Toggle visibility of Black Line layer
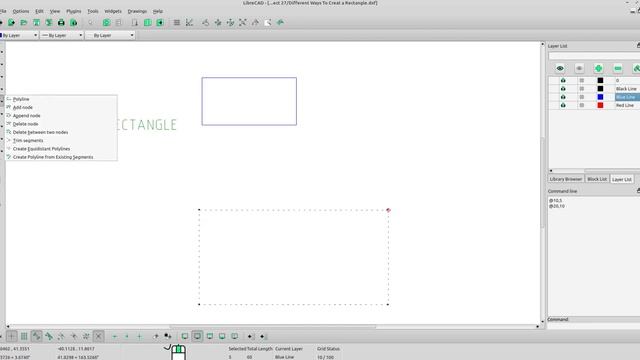 [563, 89]
